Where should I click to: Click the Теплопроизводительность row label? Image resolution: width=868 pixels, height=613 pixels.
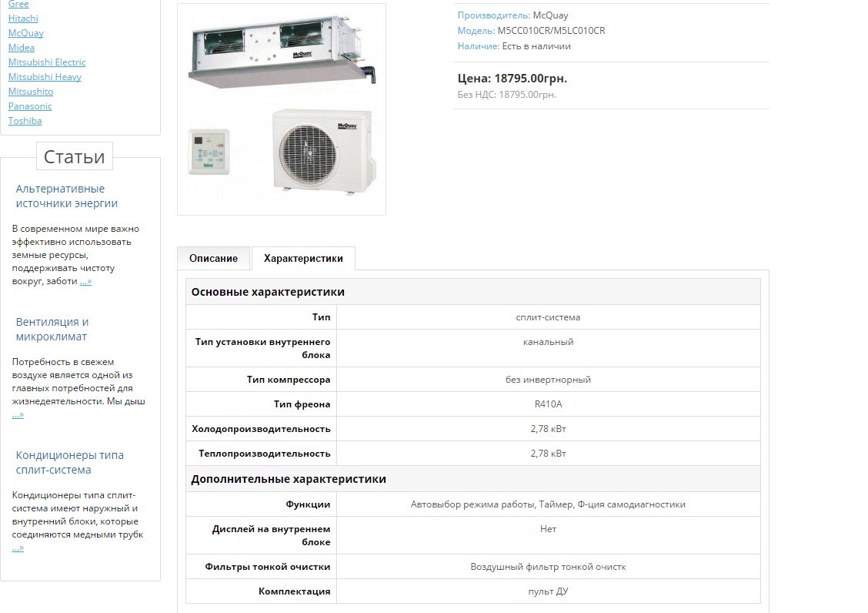point(265,454)
